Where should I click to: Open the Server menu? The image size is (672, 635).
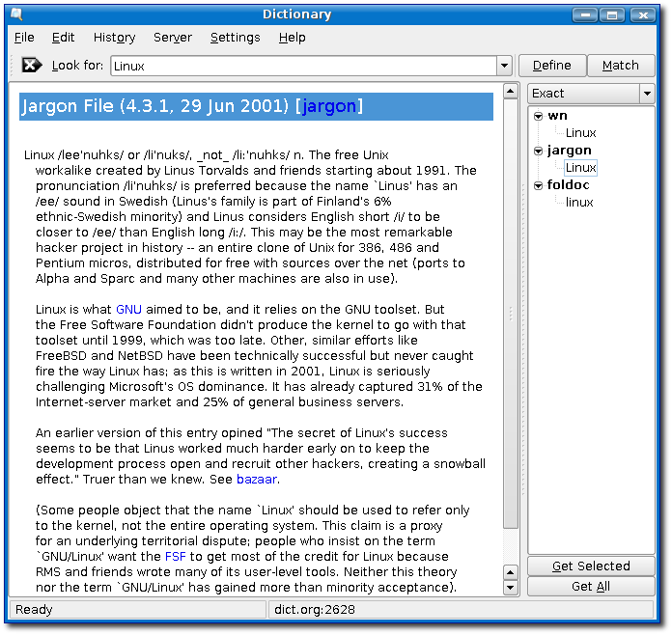coord(172,37)
